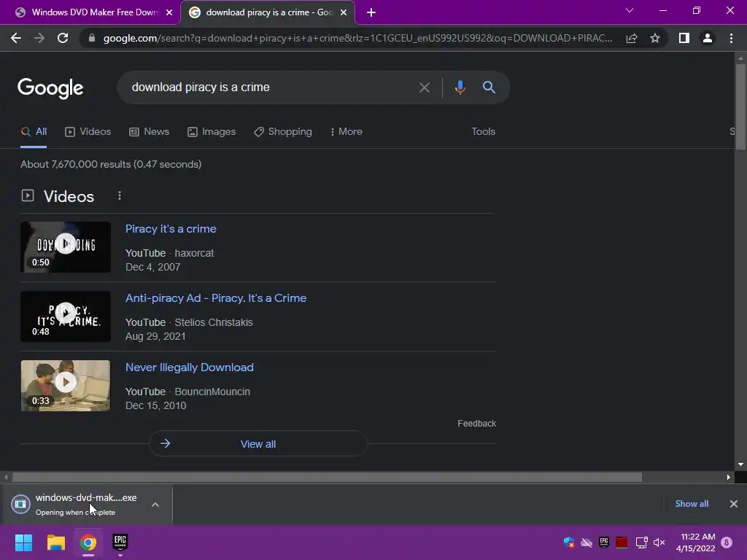This screenshot has width=747, height=560.
Task: Switch to the Shopping results tab
Action: pos(283,132)
